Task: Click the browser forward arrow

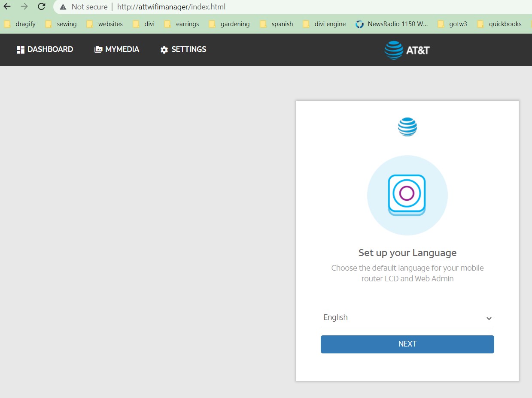Action: click(24, 6)
